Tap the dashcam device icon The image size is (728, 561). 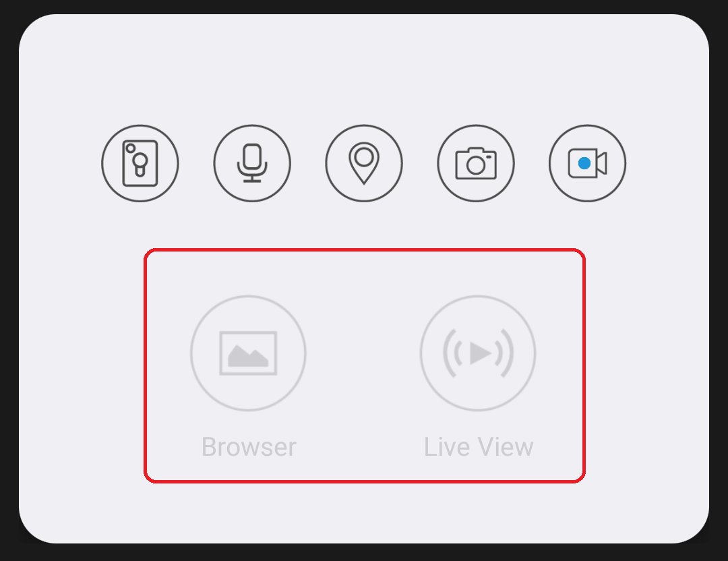click(140, 163)
